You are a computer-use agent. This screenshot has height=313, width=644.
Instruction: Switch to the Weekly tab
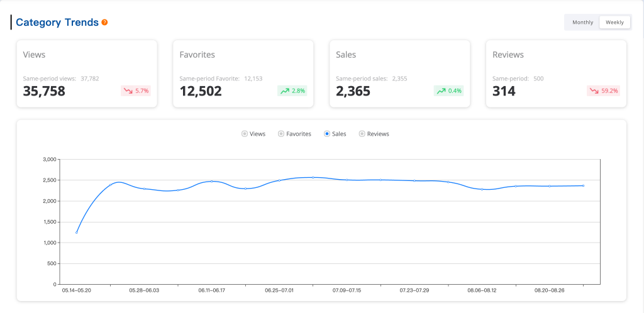614,22
